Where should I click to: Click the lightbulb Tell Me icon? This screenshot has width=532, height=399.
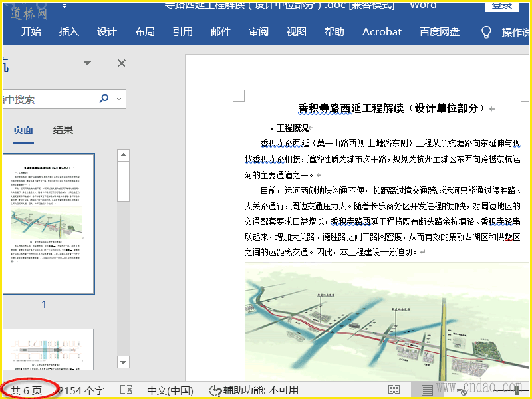tap(486, 31)
